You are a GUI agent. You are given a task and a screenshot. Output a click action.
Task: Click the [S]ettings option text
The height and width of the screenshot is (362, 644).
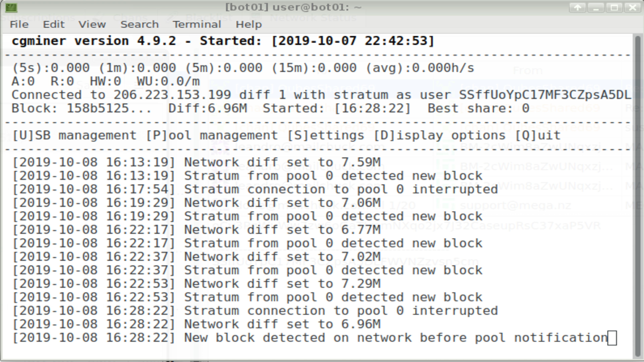point(326,135)
